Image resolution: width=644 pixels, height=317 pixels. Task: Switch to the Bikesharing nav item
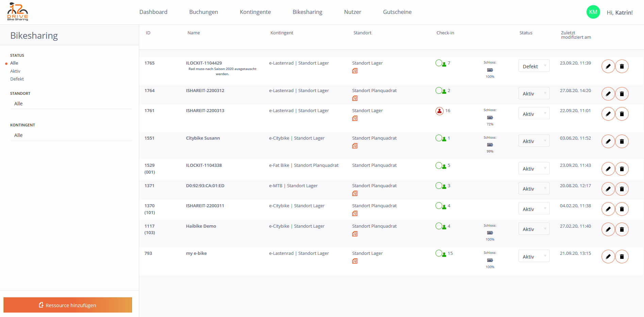[307, 12]
